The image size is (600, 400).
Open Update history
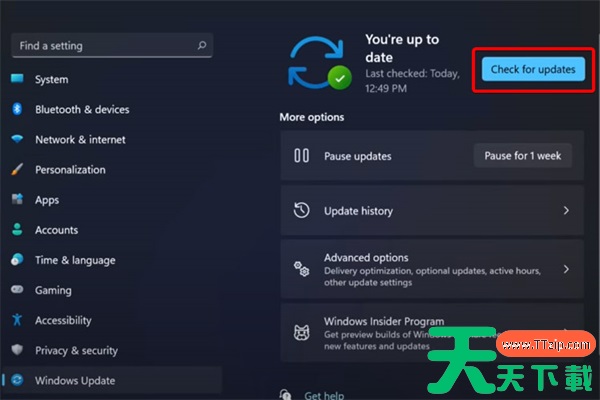432,210
